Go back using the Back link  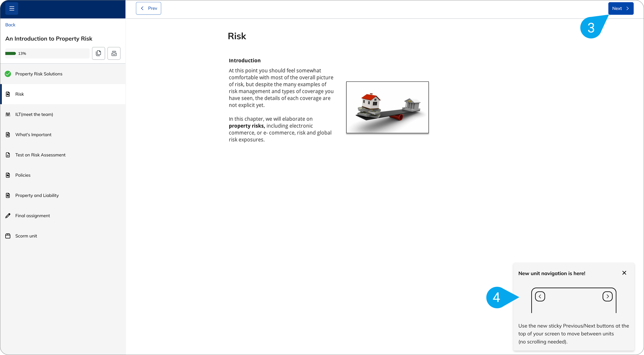(10, 25)
